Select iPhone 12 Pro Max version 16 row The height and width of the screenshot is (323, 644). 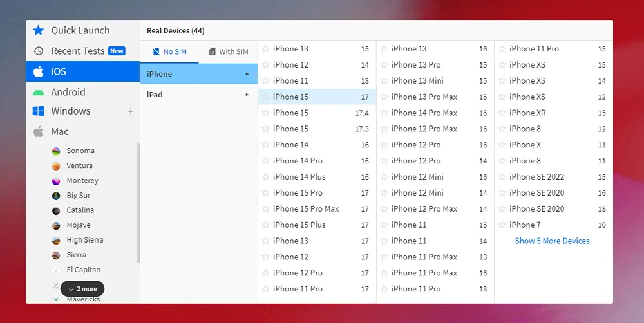click(435, 129)
